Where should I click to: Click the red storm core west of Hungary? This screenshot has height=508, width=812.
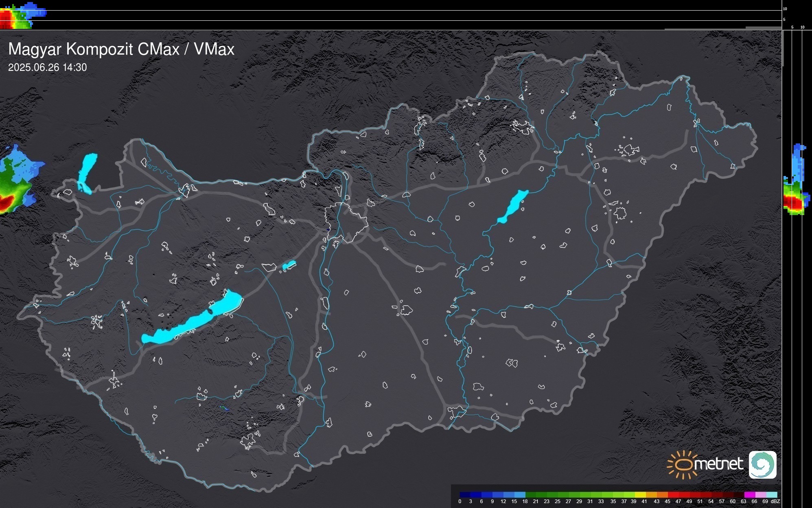[7, 202]
